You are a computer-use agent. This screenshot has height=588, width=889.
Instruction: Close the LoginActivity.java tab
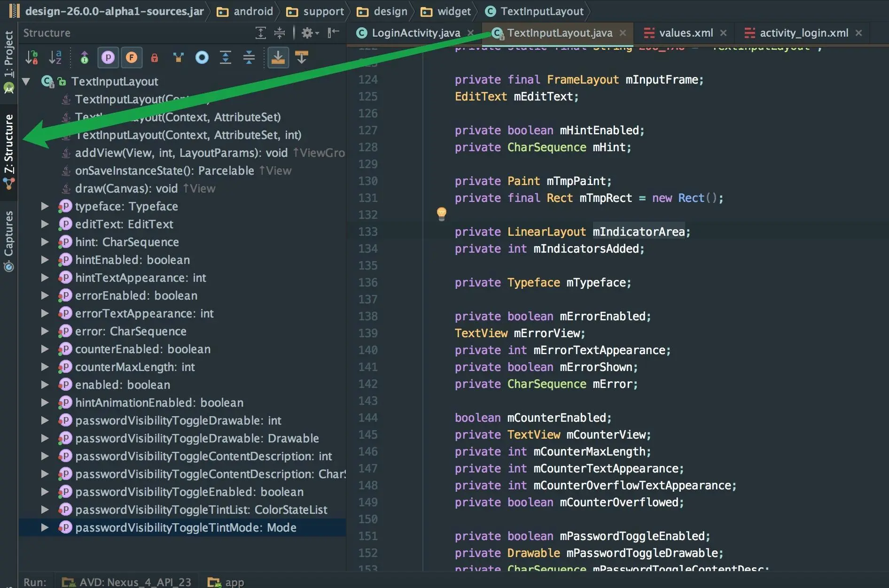click(x=470, y=33)
